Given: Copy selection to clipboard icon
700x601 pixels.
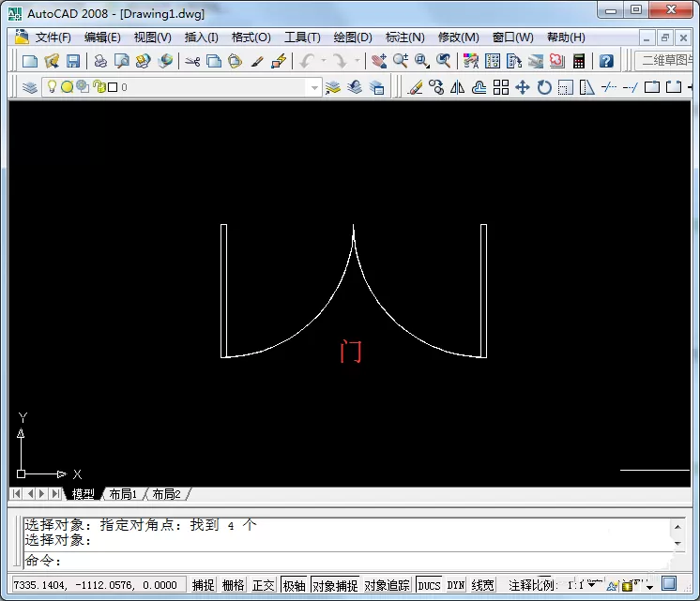Looking at the screenshot, I should pyautogui.click(x=214, y=61).
